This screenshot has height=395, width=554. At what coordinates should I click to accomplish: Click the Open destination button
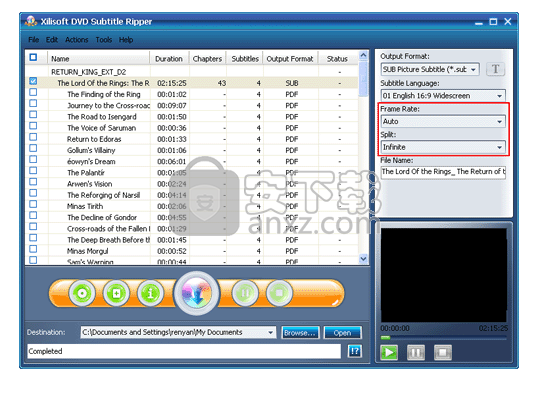(x=342, y=332)
